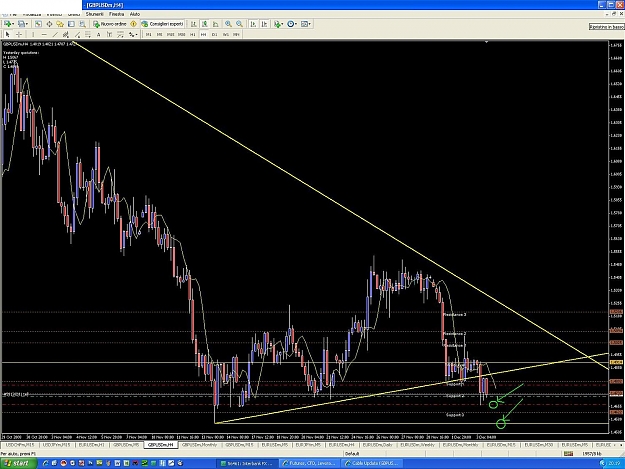This screenshot has height=469, width=625.
Task: Select the 'Support 3' chart label
Action: point(455,415)
